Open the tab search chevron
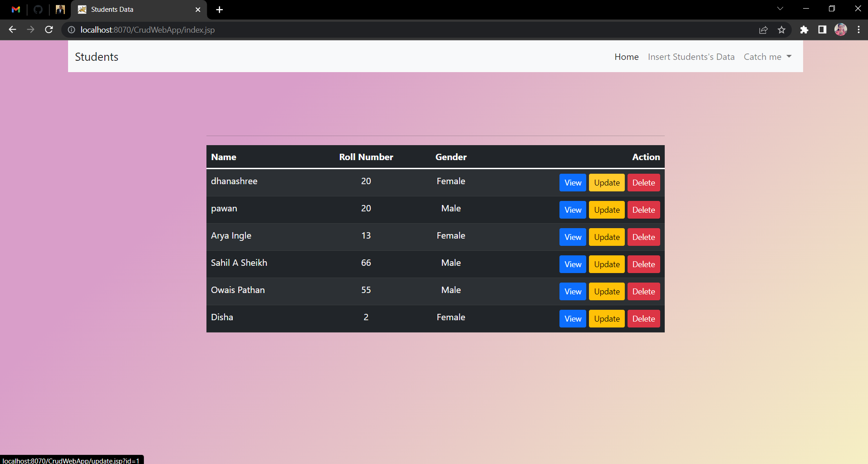 click(x=780, y=9)
